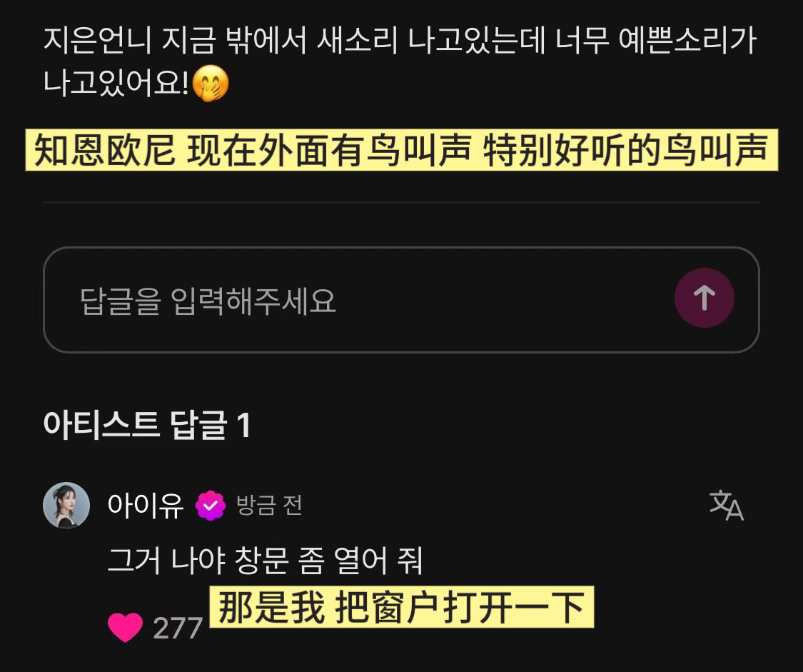Tap the send reply arrow button

click(x=704, y=298)
